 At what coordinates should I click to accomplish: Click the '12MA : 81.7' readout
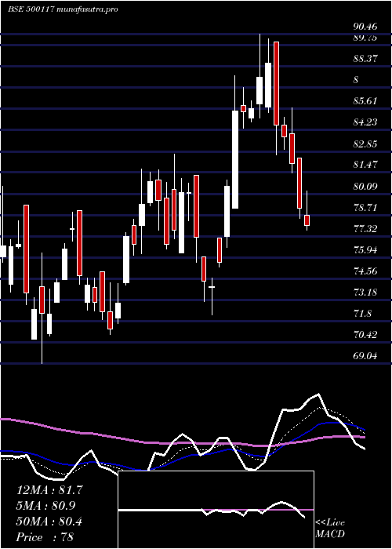pyautogui.click(x=49, y=490)
